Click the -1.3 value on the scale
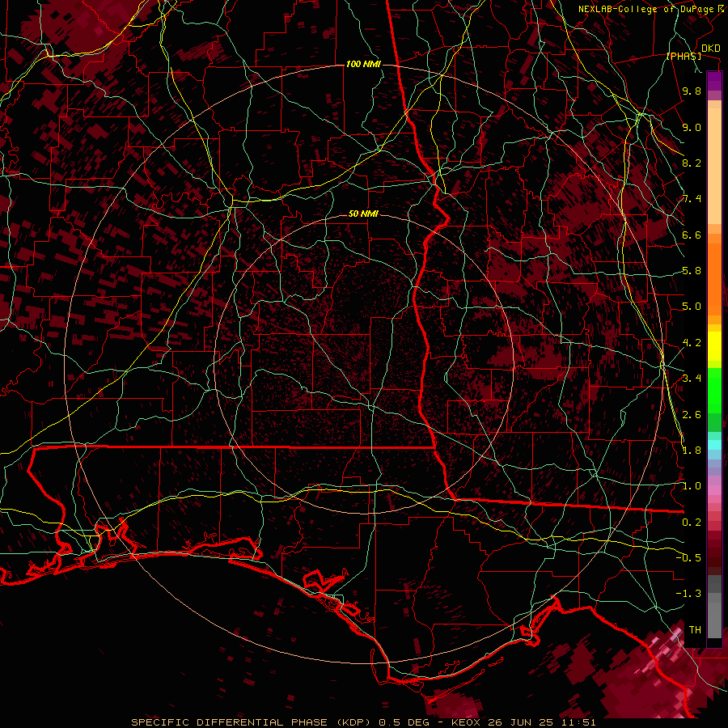The width and height of the screenshot is (728, 728). pyautogui.click(x=688, y=594)
